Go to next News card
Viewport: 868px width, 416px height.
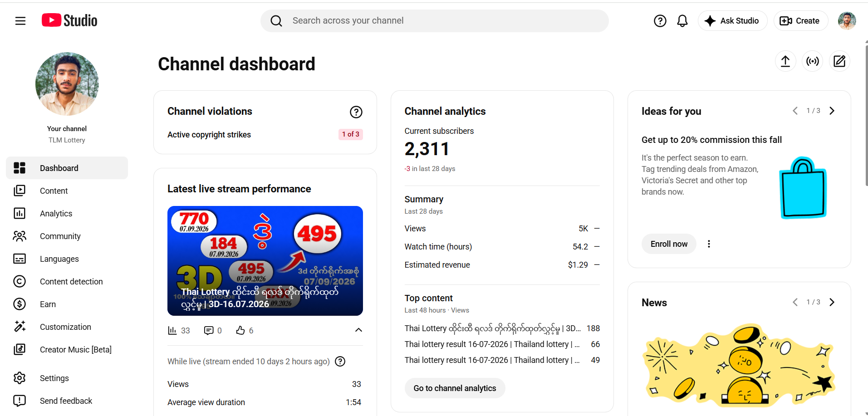[832, 303]
